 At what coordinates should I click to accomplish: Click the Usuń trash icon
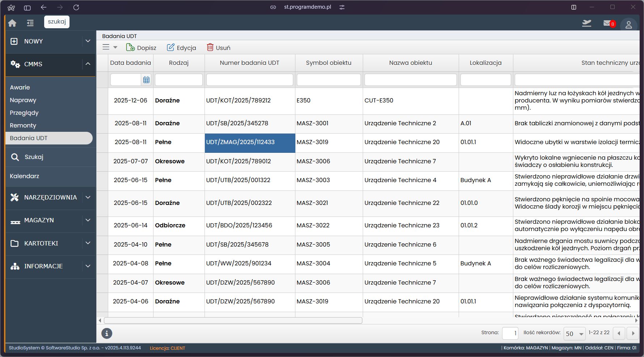pos(210,47)
